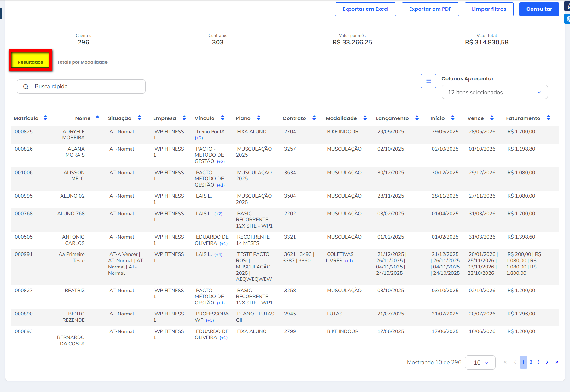Screen dimensions: 570x392
Task: Click Exportar em Excel button
Action: (x=365, y=9)
